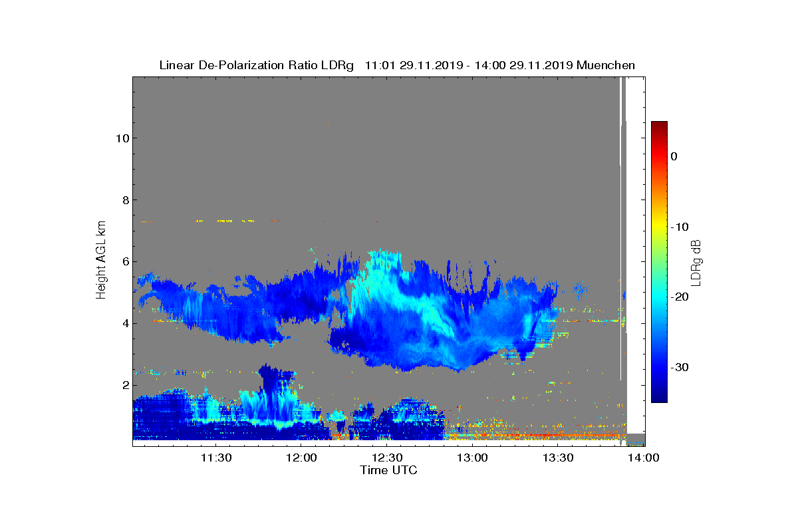Click the 'LDRg dB' colorbar label
798x532 pixels.
tap(696, 263)
